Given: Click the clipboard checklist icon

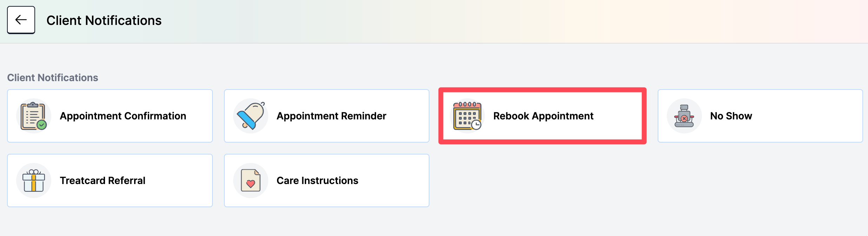Looking at the screenshot, I should point(34,116).
